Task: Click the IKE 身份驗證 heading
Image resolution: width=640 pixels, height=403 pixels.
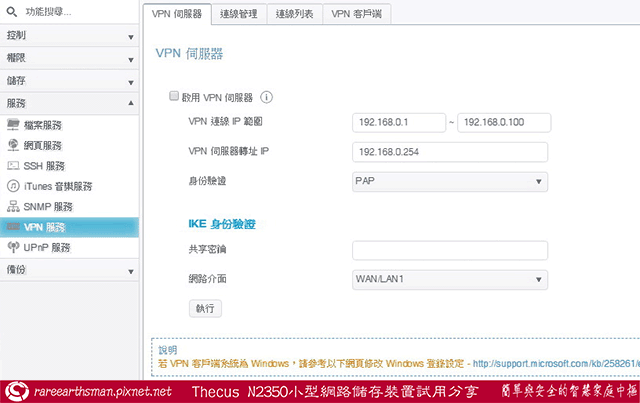Action: click(222, 224)
